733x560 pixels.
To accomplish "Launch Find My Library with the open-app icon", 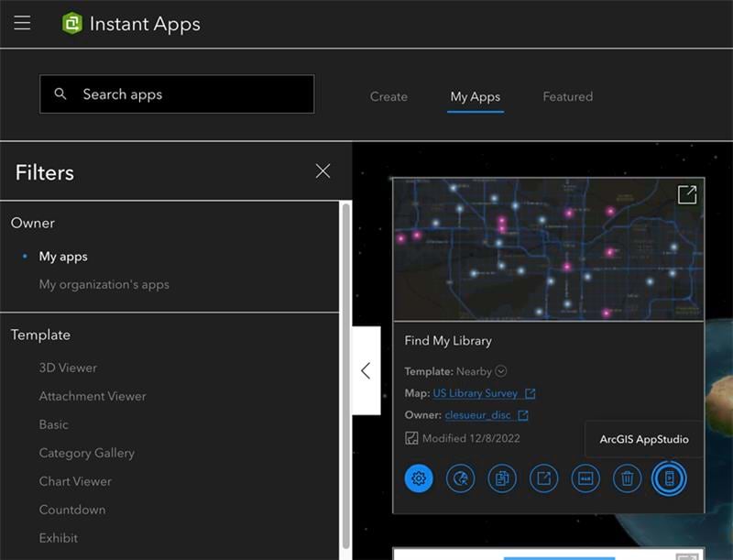I will [543, 478].
